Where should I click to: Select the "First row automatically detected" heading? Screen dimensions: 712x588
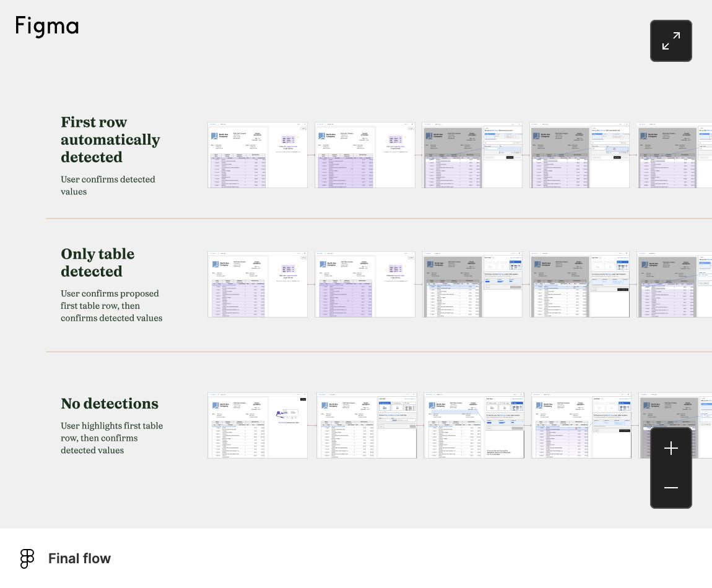tap(110, 140)
